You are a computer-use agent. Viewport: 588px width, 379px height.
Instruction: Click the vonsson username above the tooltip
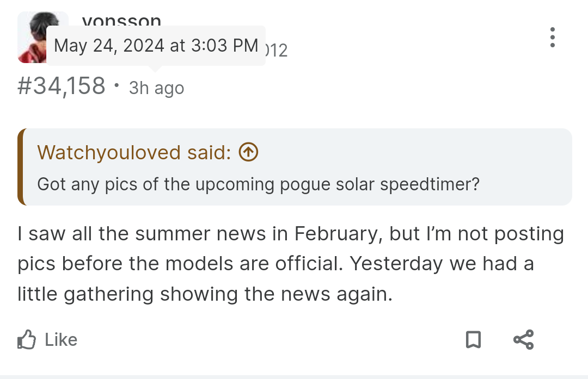121,20
